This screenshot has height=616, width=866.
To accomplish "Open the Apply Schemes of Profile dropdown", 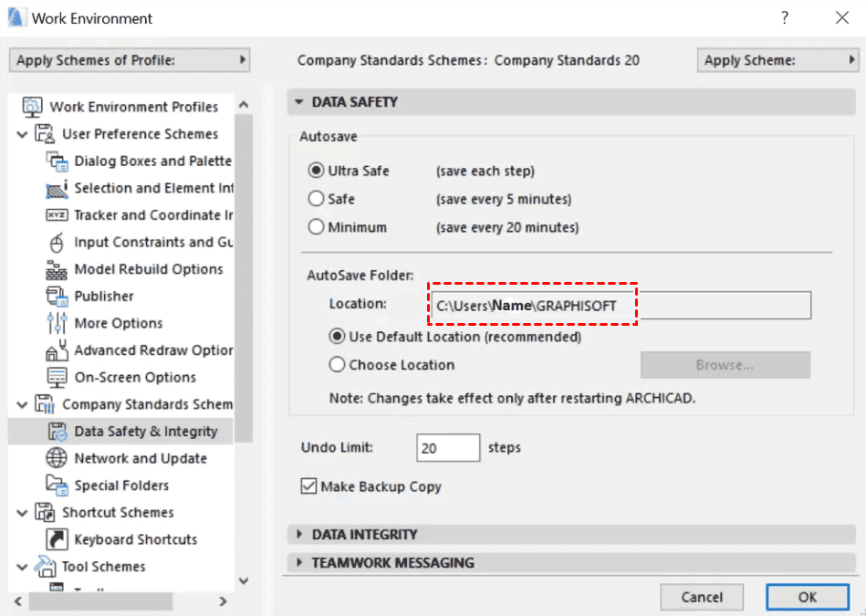I will tap(130, 60).
